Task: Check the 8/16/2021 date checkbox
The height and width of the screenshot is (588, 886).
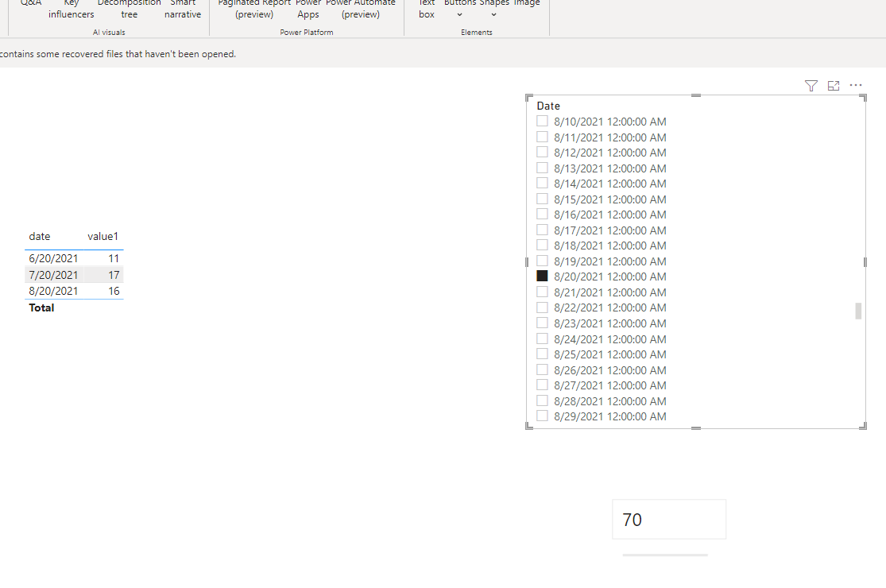Action: point(542,214)
